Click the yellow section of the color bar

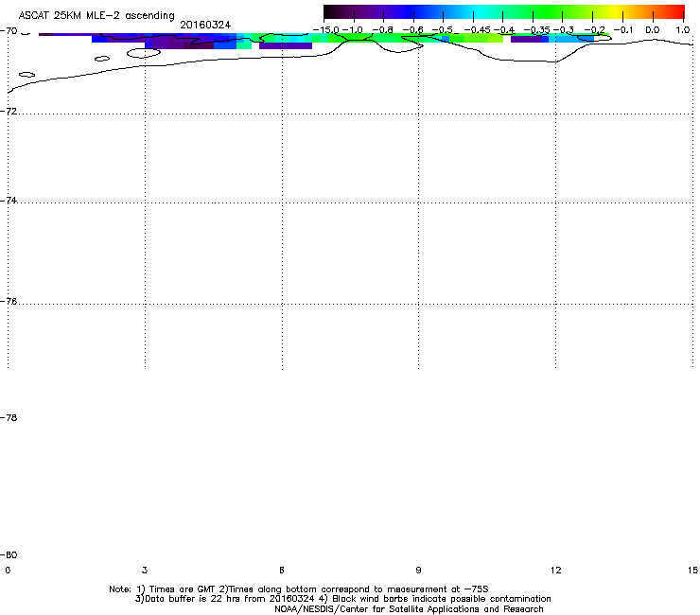[616, 12]
